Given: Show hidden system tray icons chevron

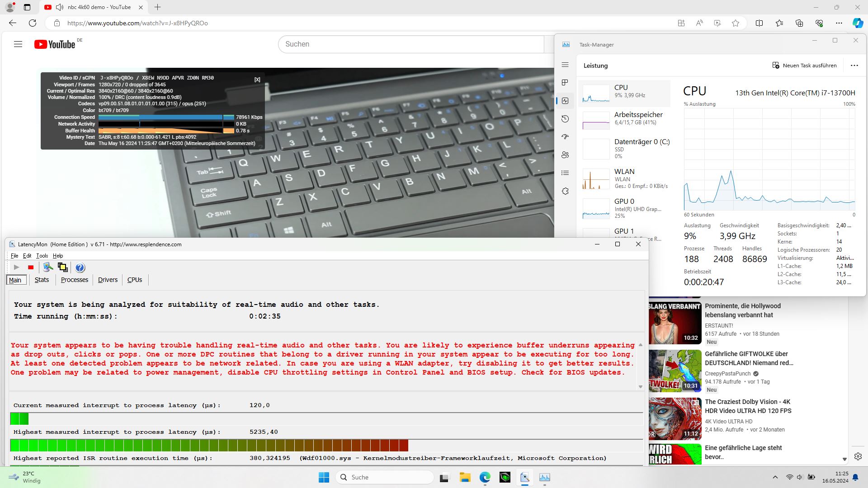Looking at the screenshot, I should tap(775, 477).
